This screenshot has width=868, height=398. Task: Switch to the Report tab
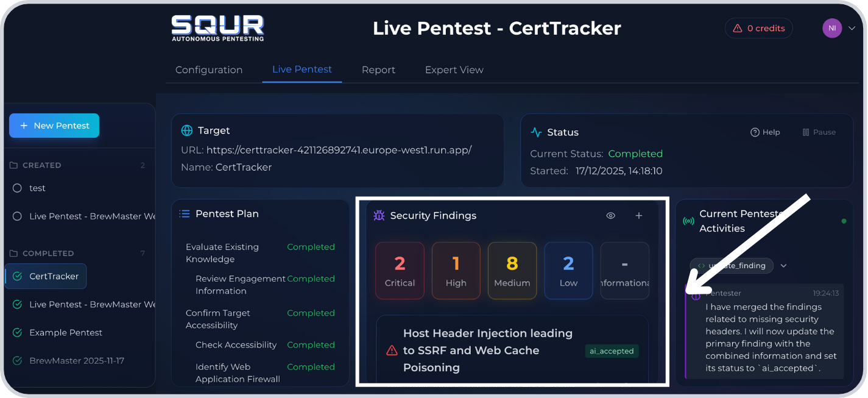coord(378,70)
